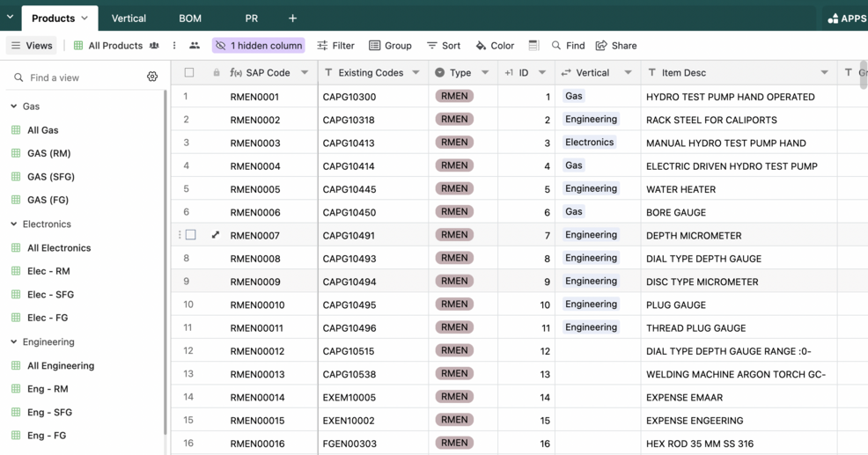Screen dimensions: 868x455
Task: Click the row height icon in toolbar
Action: tap(533, 45)
